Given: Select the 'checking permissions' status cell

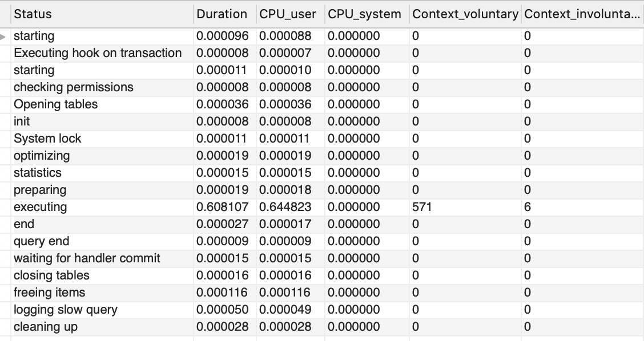Looking at the screenshot, I should [x=73, y=87].
